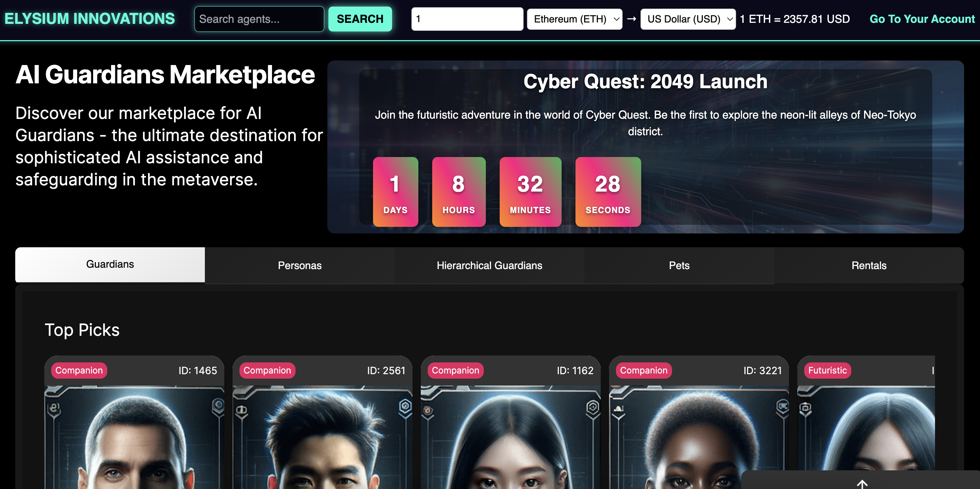Open the Hierarchical Guardians tab
Viewport: 980px width, 489px height.
pos(489,265)
